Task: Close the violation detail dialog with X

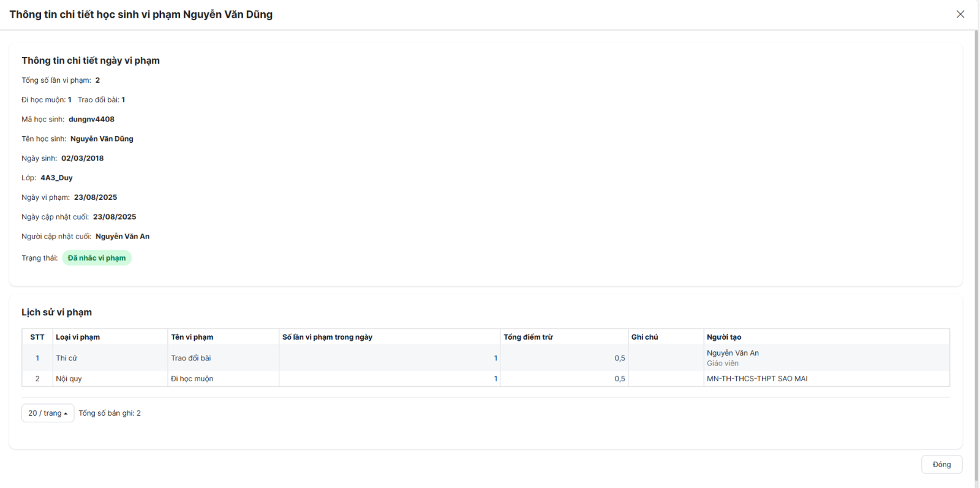Action: point(960,14)
